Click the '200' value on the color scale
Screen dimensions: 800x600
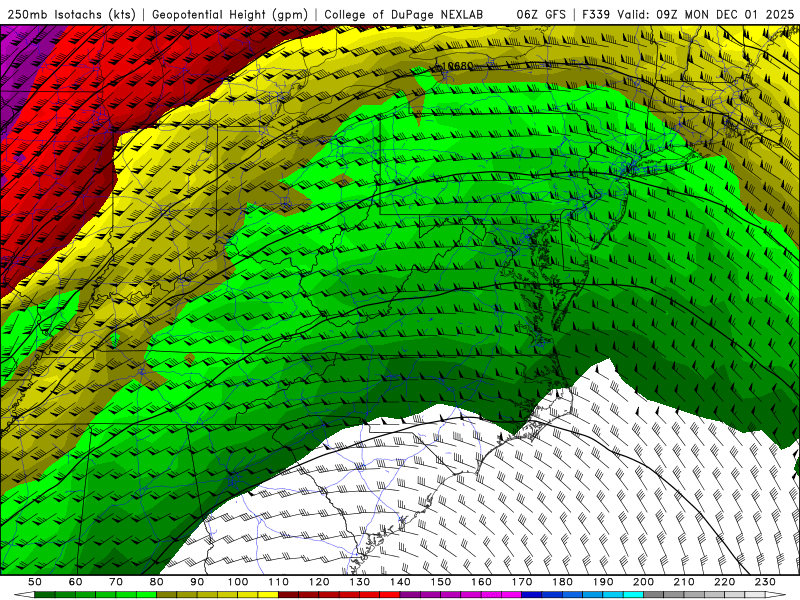643,582
